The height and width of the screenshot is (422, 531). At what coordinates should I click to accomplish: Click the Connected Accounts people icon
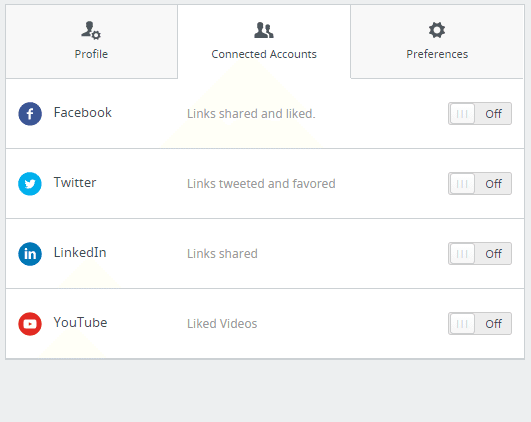point(264,30)
